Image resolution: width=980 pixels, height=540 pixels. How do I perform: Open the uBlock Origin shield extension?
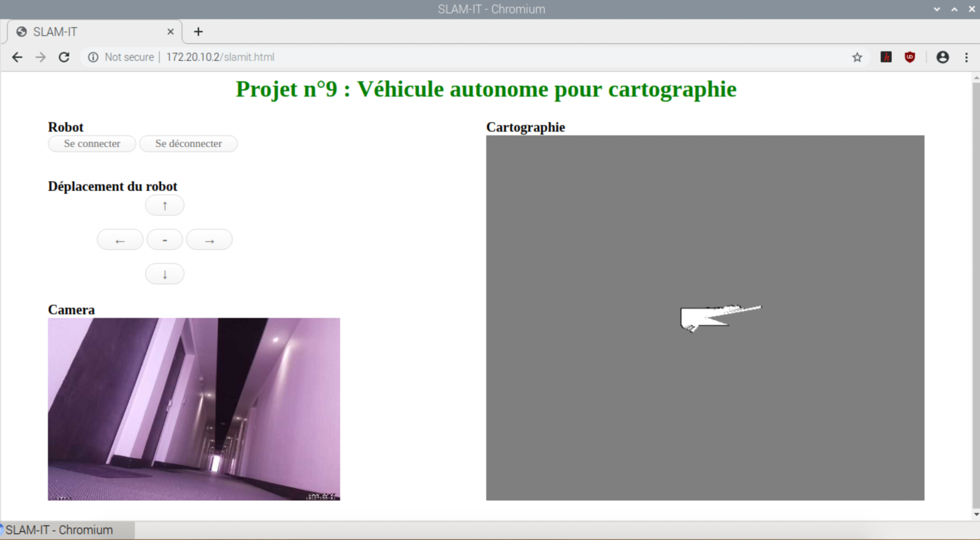910,57
